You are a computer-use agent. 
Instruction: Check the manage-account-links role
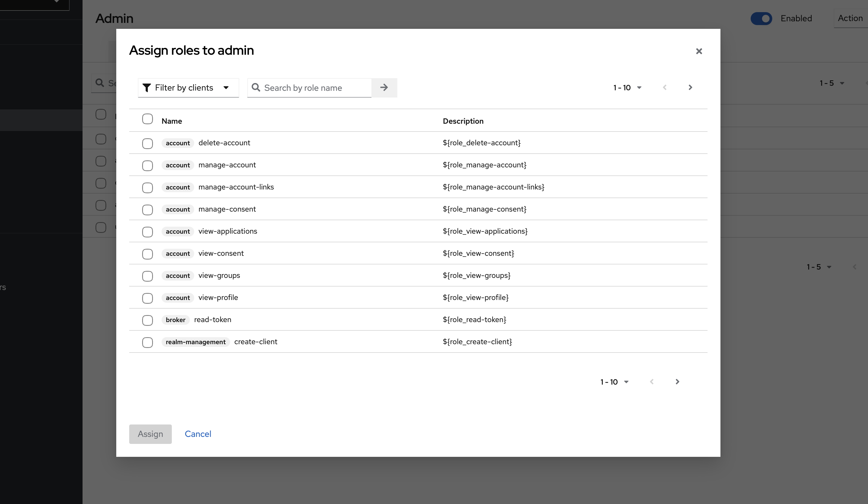click(x=148, y=188)
